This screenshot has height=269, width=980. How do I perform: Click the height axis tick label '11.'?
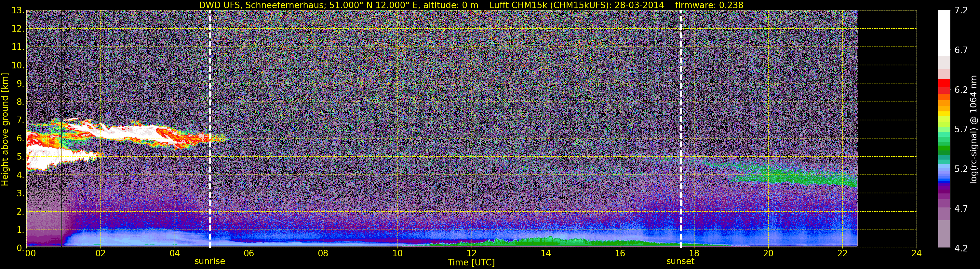[18, 47]
